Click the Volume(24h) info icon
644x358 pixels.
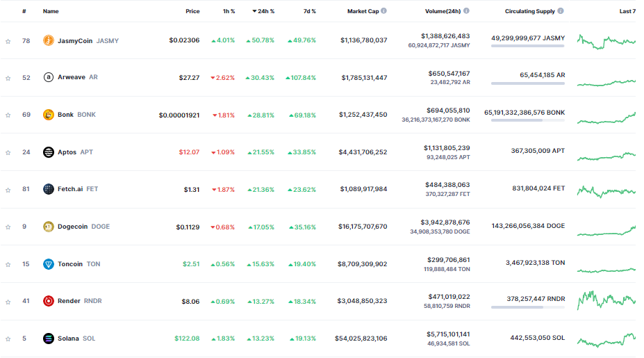click(x=466, y=10)
